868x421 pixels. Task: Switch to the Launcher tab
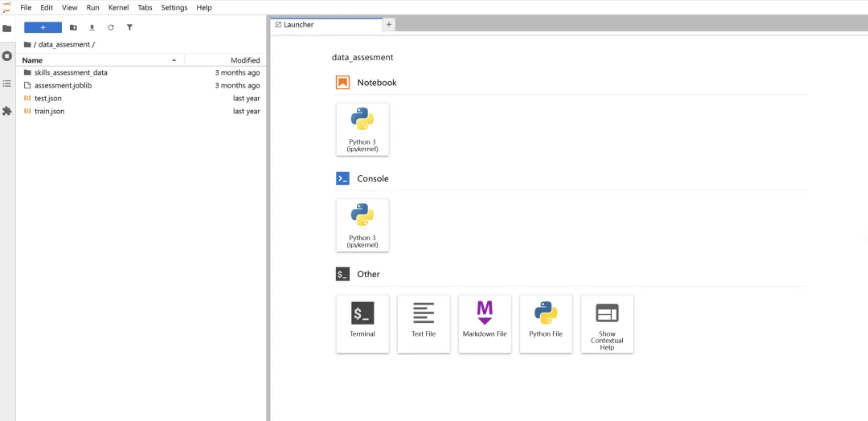click(x=326, y=25)
